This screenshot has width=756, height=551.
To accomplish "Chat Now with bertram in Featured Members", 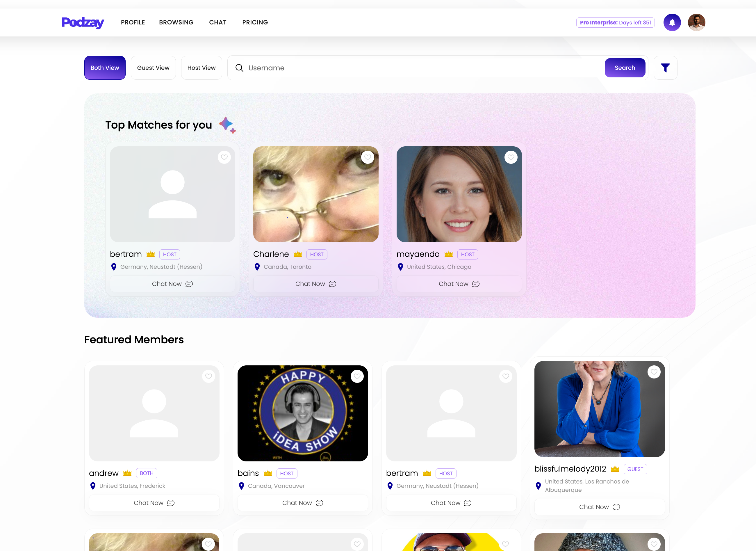I will pyautogui.click(x=451, y=503).
